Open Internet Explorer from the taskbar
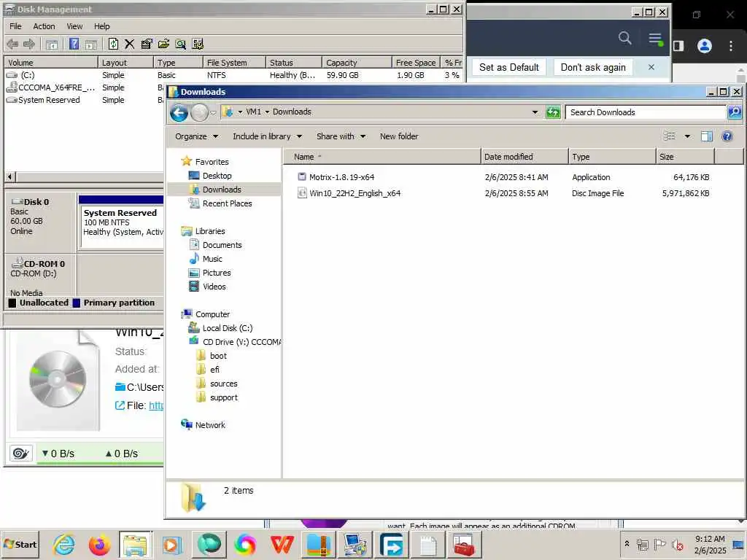This screenshot has height=560, width=747. [x=64, y=545]
